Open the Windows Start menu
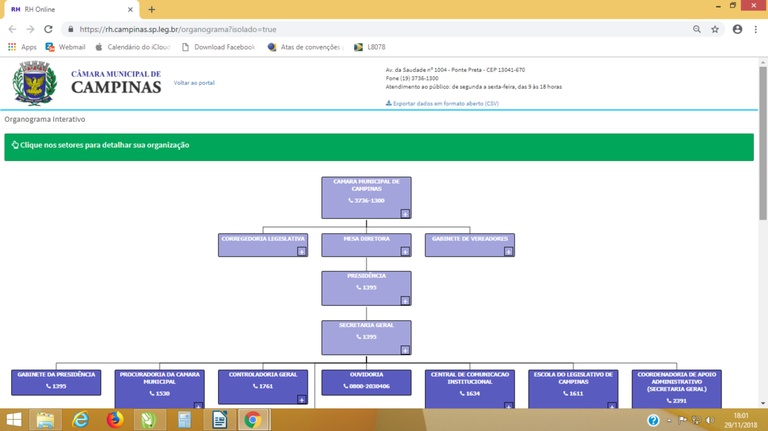Screen dimensions: 768x431 14,420
